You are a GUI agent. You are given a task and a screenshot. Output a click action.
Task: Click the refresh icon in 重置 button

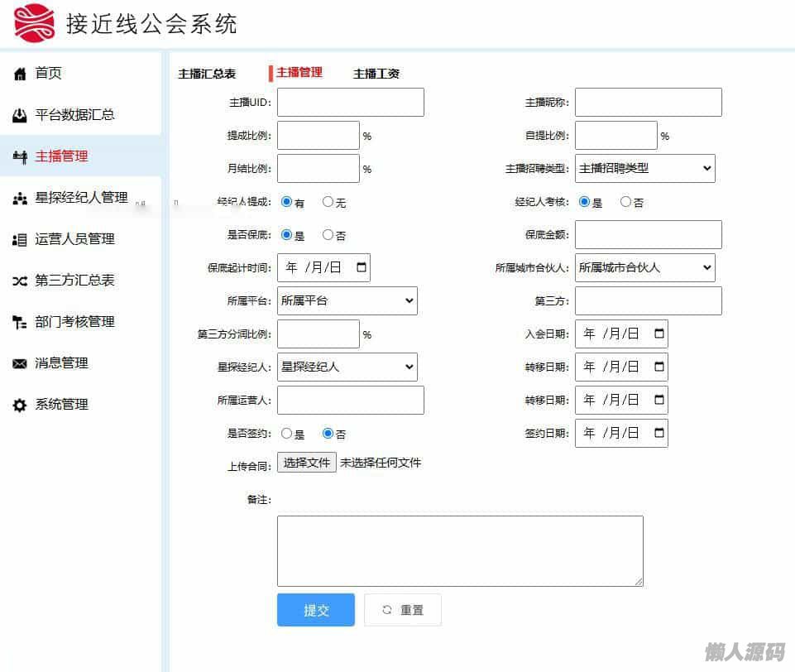tap(387, 610)
